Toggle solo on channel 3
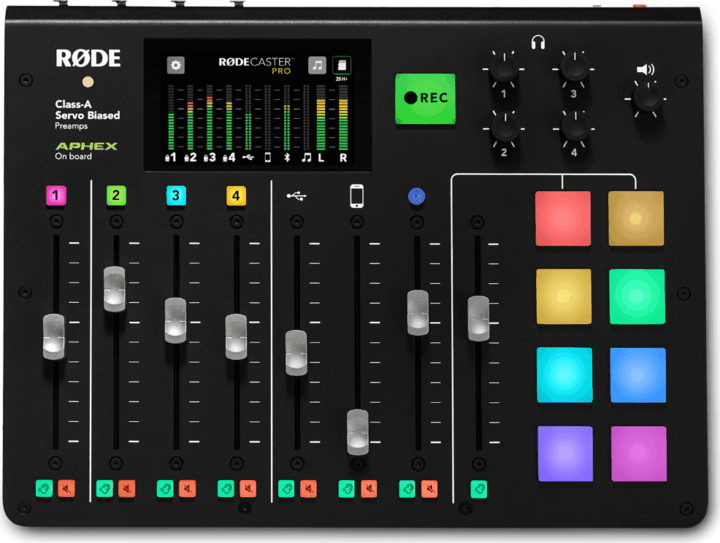This screenshot has height=543, width=720. coord(165,489)
